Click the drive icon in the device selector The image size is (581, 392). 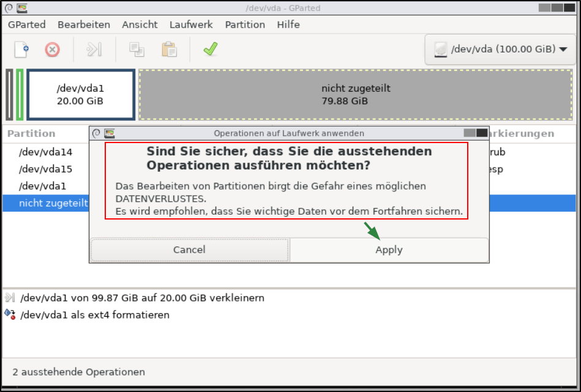pyautogui.click(x=440, y=49)
